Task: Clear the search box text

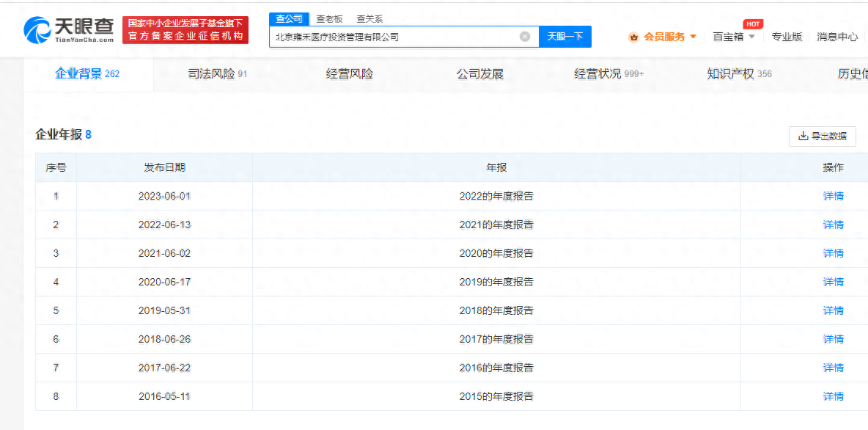Action: [x=525, y=37]
